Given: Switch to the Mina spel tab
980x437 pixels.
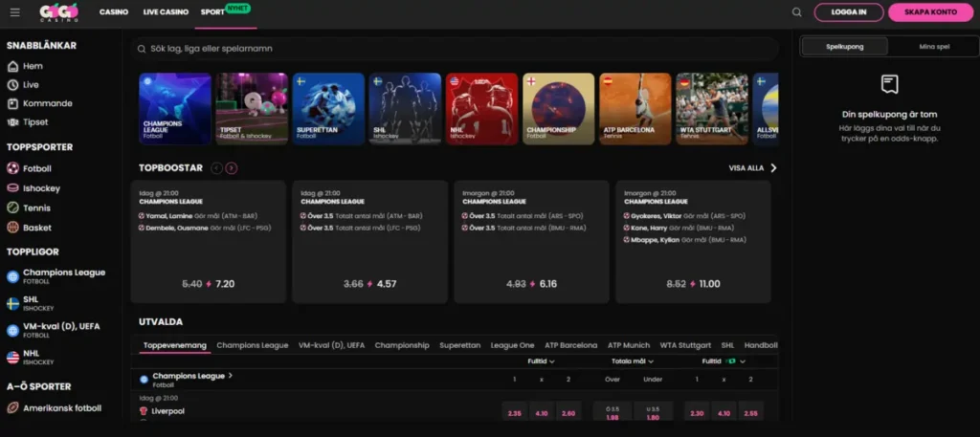Looking at the screenshot, I should (x=934, y=46).
